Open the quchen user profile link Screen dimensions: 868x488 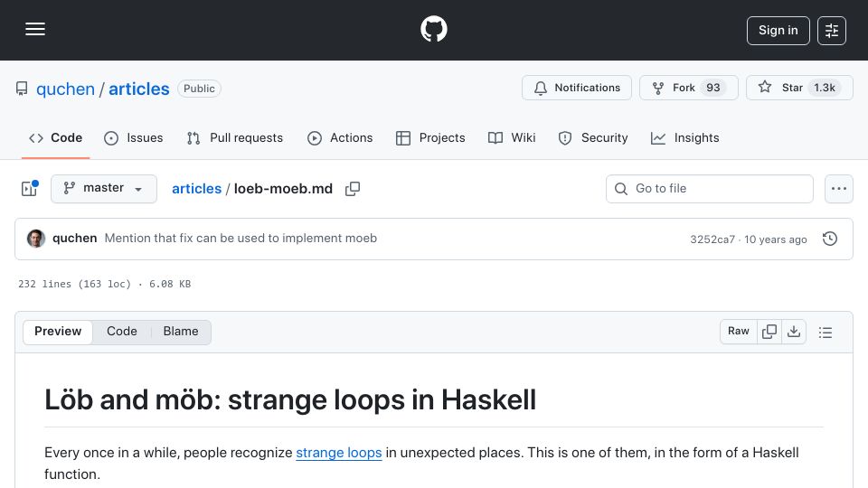(65, 89)
